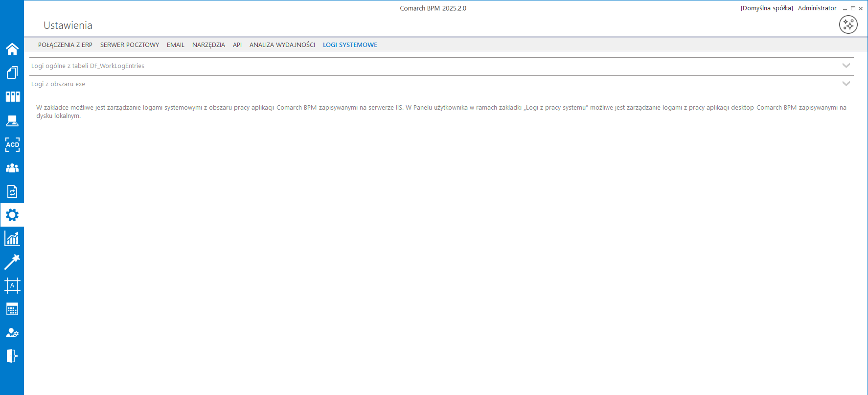Click the Ustawienia page title
The width and height of the screenshot is (868, 395).
(68, 25)
